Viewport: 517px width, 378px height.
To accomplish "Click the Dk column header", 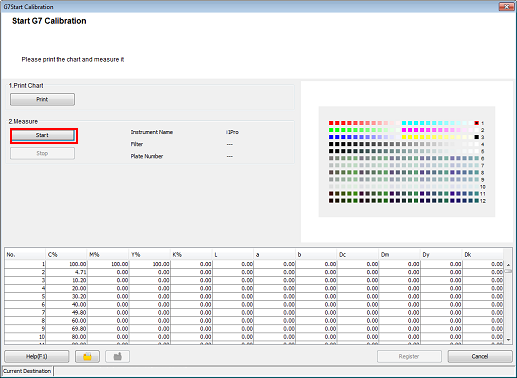I will coord(483,254).
